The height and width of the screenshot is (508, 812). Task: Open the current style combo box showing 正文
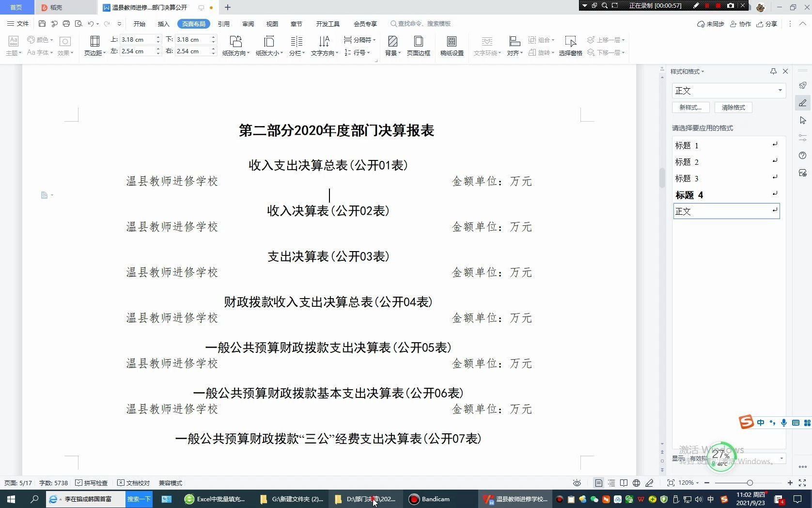729,91
